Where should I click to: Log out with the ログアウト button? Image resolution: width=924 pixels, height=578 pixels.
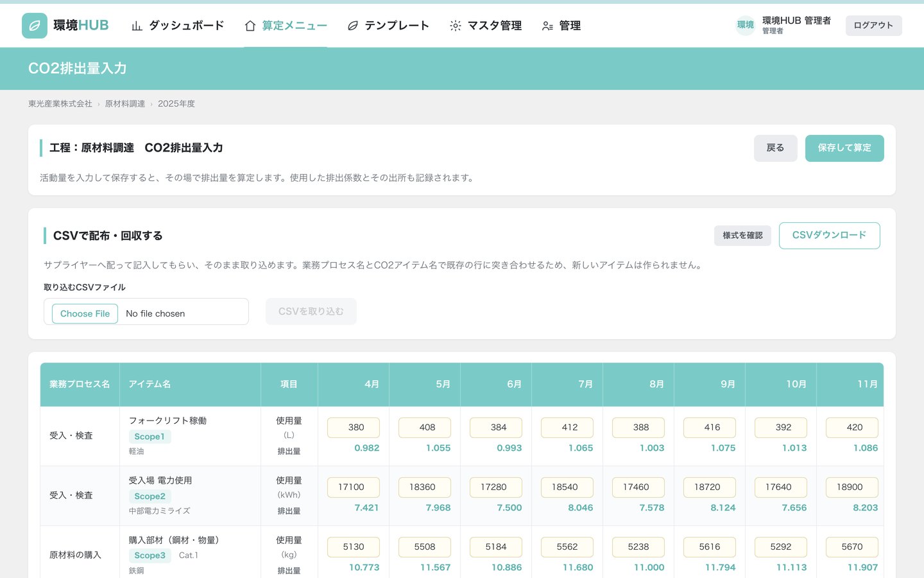pos(873,25)
